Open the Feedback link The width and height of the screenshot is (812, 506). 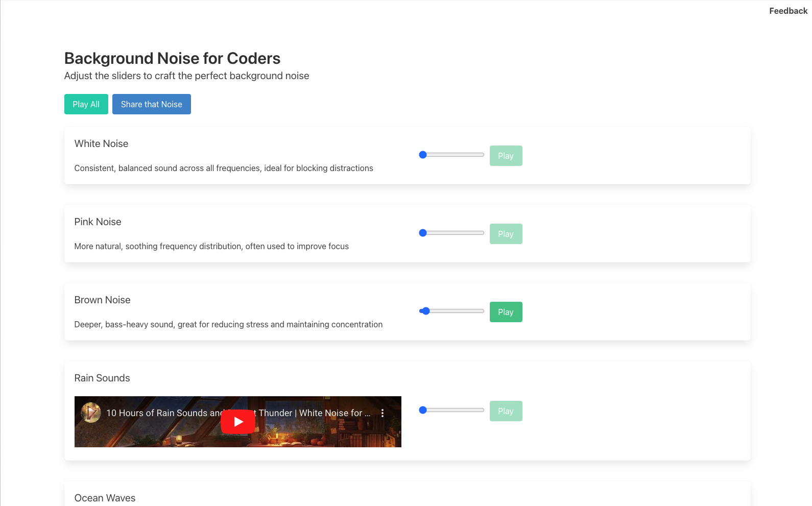(789, 11)
